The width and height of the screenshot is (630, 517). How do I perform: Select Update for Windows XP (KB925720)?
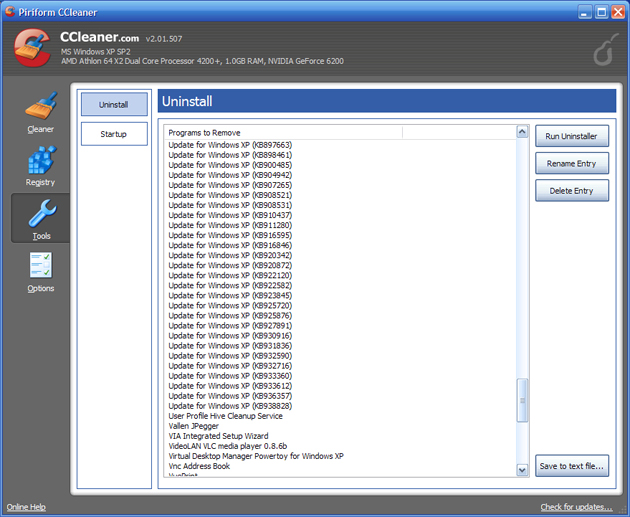click(230, 306)
